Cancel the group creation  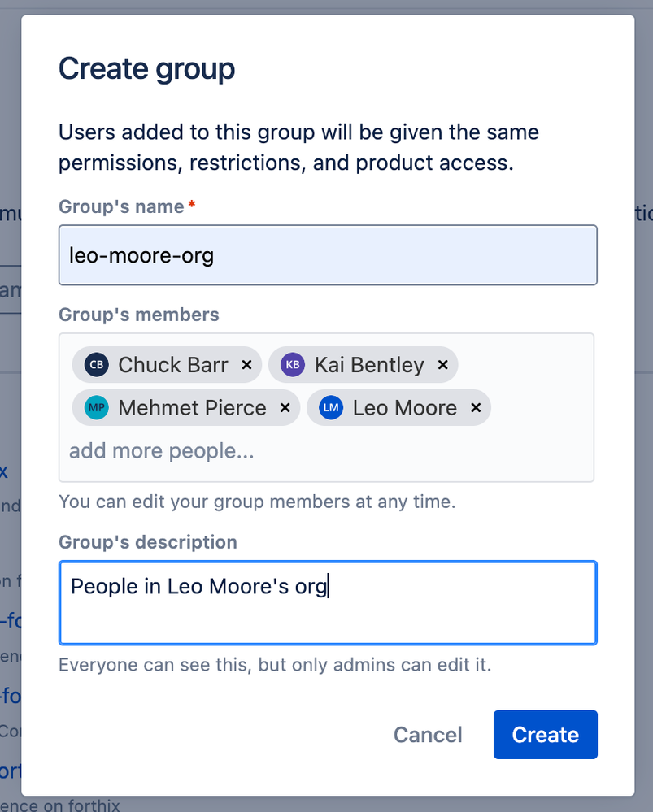coord(428,734)
